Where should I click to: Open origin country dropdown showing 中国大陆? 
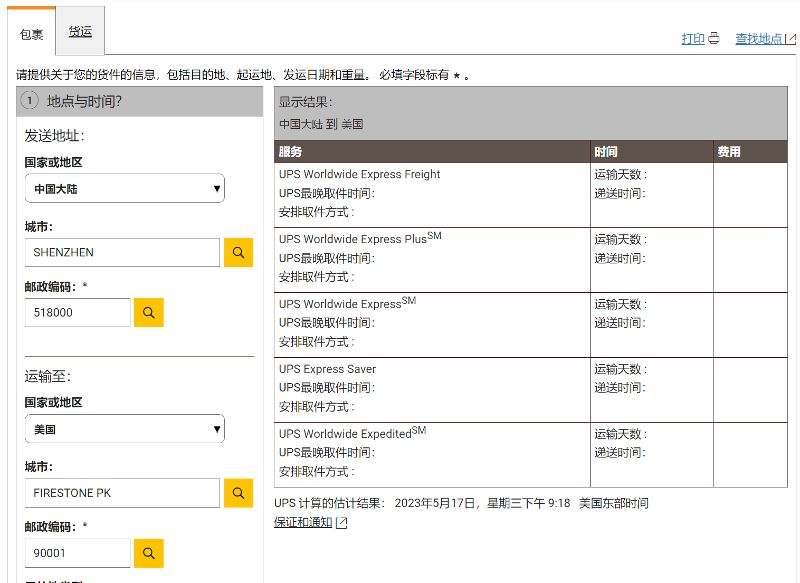[124, 188]
